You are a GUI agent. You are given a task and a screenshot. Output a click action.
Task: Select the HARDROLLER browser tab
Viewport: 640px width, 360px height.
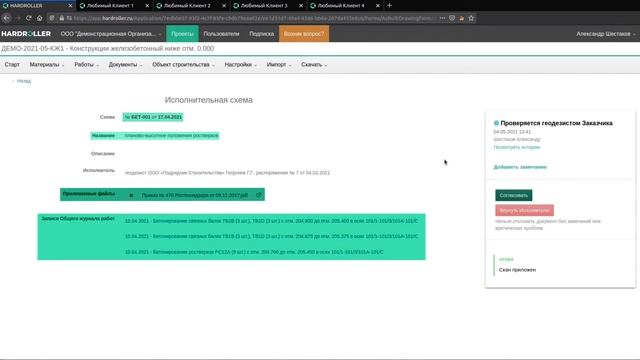[37, 6]
